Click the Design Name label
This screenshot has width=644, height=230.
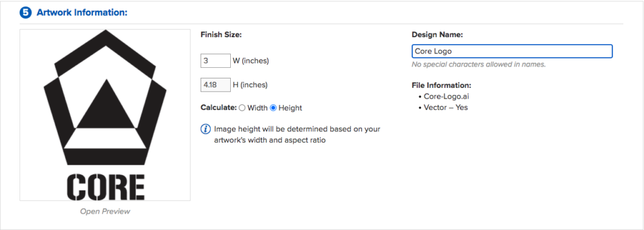(x=438, y=35)
